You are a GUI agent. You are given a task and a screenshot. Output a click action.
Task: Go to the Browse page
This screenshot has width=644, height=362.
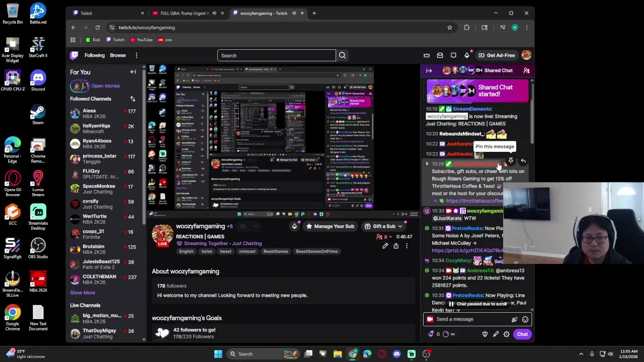(x=118, y=55)
